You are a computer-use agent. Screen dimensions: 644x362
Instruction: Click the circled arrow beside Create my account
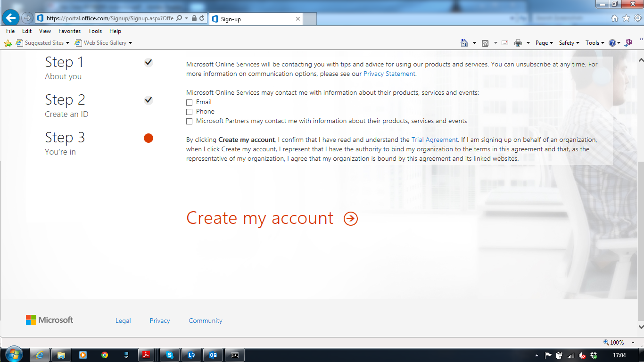coord(351,218)
